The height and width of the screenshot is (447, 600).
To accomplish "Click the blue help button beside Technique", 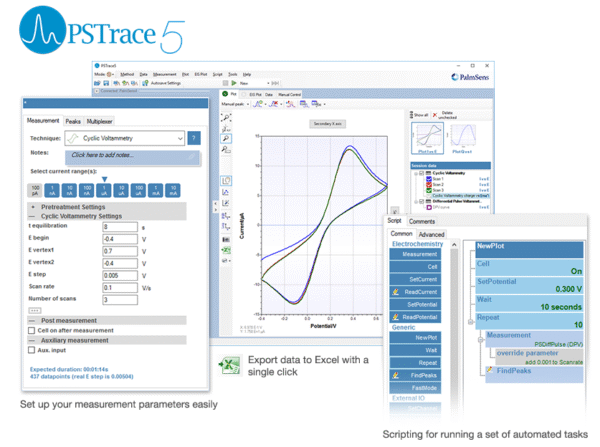I will [193, 138].
